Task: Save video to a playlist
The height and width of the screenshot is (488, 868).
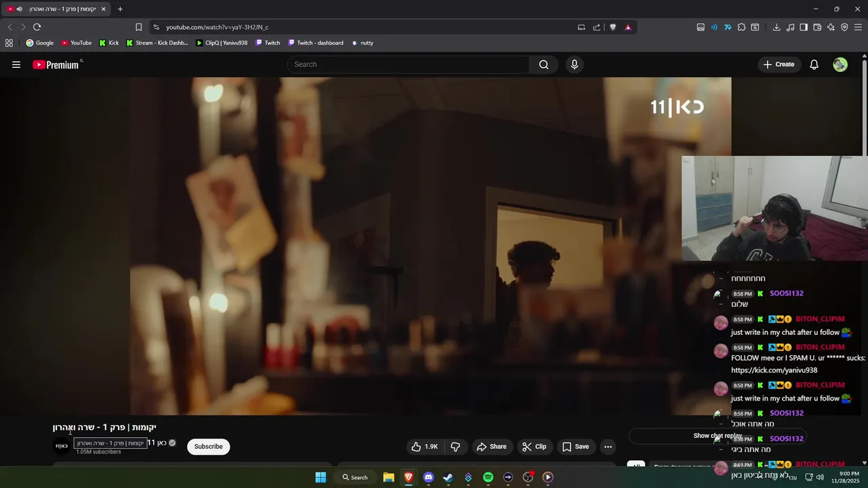Action: pos(576,447)
